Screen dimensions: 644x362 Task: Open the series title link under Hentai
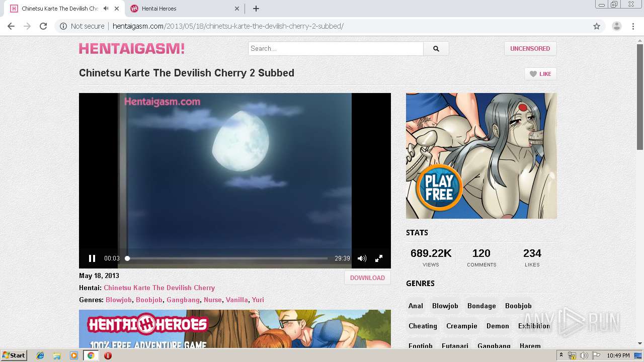(x=159, y=288)
